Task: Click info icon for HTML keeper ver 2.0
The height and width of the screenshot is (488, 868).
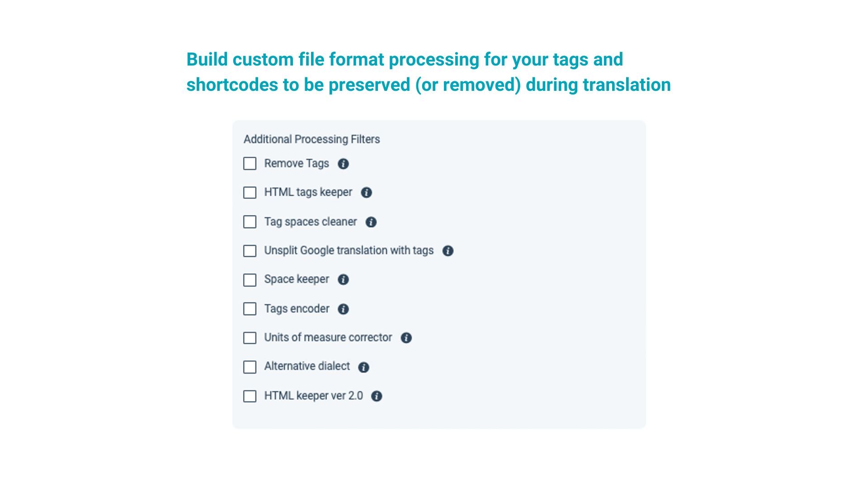Action: coord(376,396)
